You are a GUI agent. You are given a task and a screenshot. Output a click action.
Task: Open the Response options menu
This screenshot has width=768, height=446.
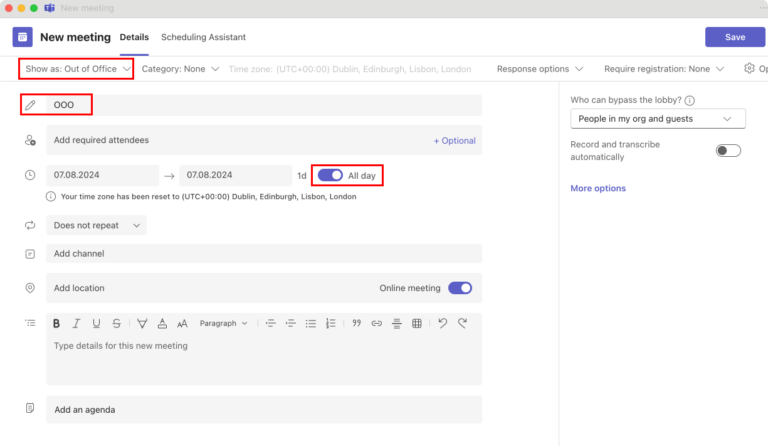click(x=540, y=69)
